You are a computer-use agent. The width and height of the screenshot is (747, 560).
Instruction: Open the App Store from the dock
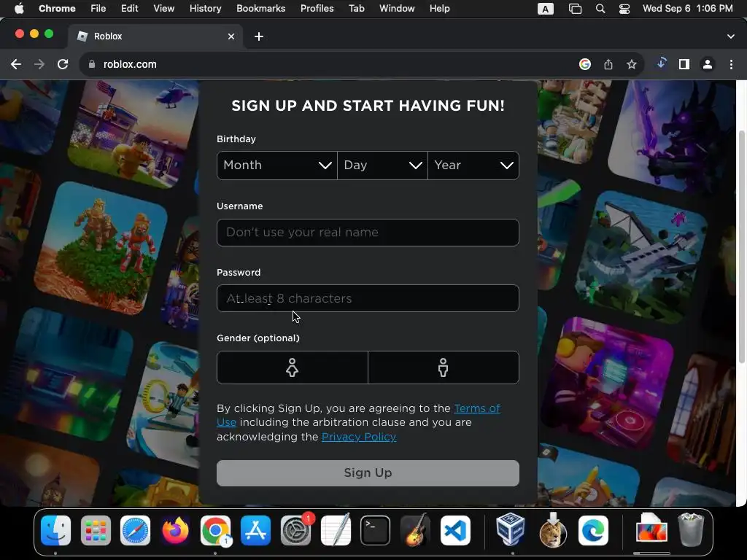[x=255, y=530]
